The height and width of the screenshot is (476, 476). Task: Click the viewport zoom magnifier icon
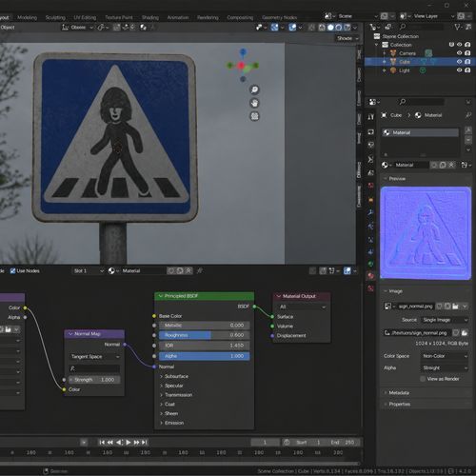pyautogui.click(x=254, y=89)
